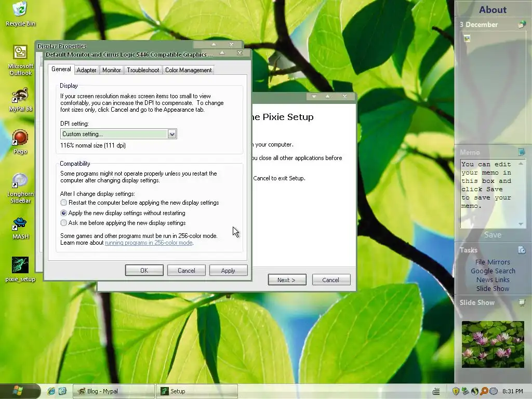Open the File Mirrors task link

tap(493, 262)
